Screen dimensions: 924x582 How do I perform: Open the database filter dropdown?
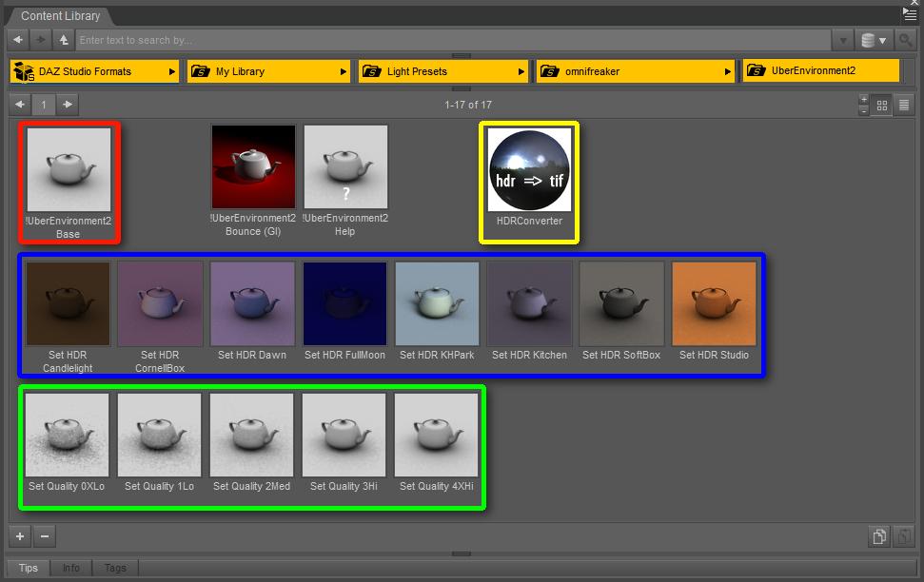(x=874, y=40)
